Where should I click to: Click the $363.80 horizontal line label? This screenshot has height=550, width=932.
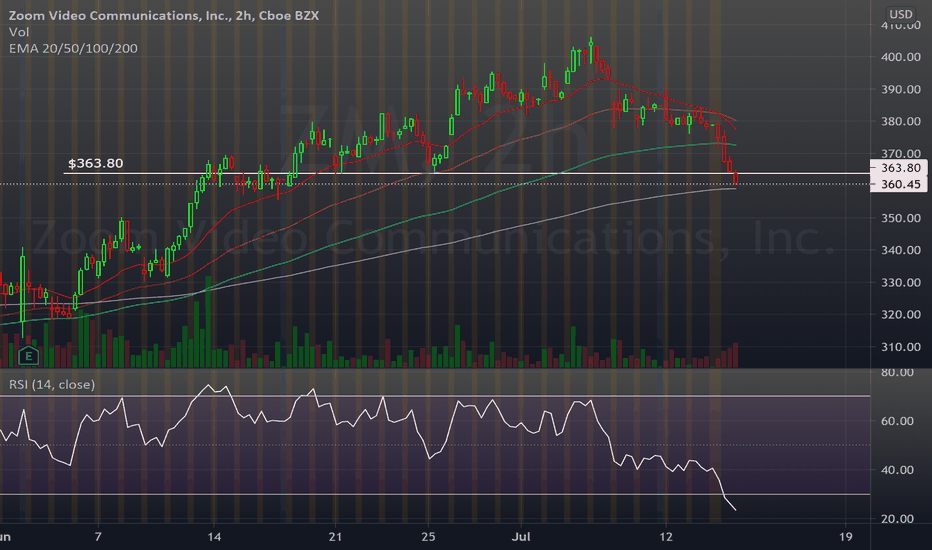coord(96,164)
